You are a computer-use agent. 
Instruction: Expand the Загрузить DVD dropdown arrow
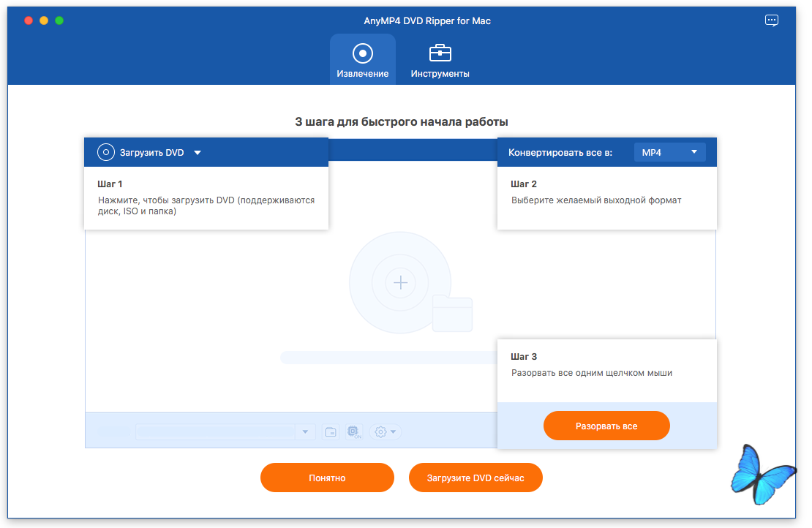point(198,153)
